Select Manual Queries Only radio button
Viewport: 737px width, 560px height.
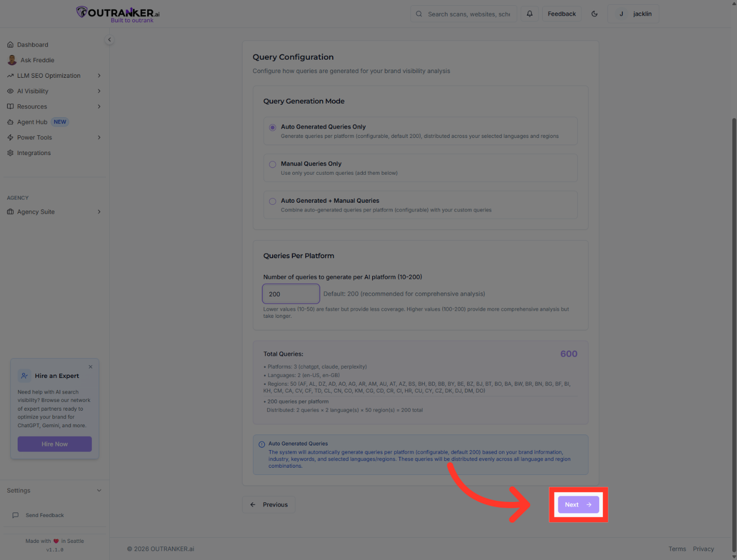coord(273,164)
